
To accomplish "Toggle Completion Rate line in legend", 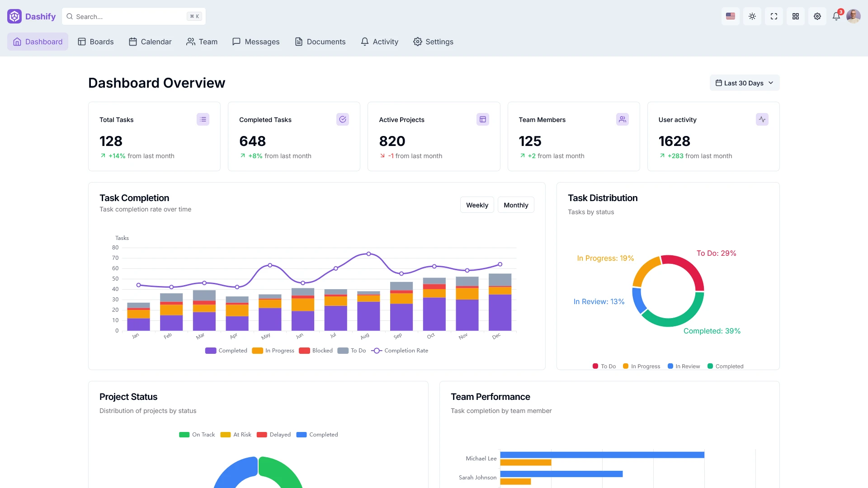I will coord(400,351).
